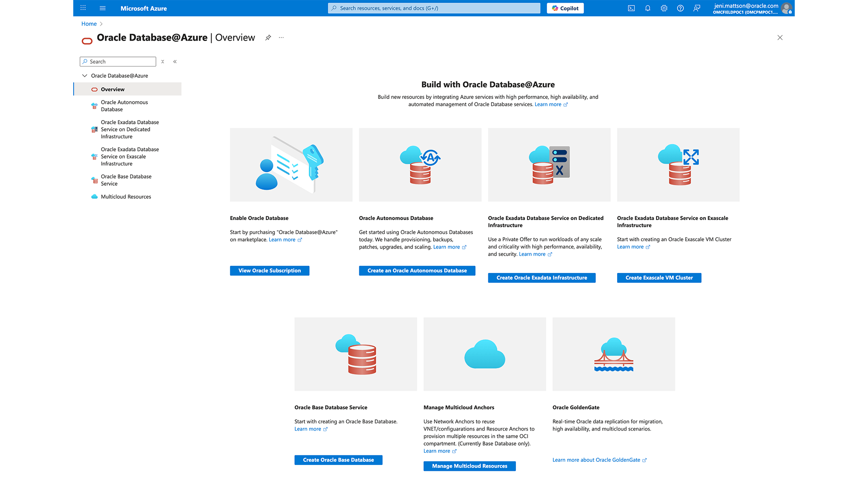Click the Create Exascale VM Cluster button
Image resolution: width=868 pixels, height=488 pixels.
tap(659, 277)
